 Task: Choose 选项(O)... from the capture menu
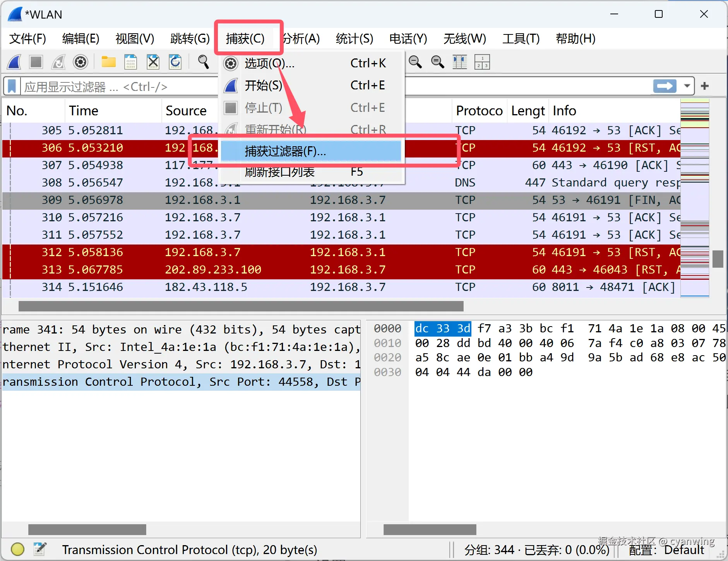point(312,63)
